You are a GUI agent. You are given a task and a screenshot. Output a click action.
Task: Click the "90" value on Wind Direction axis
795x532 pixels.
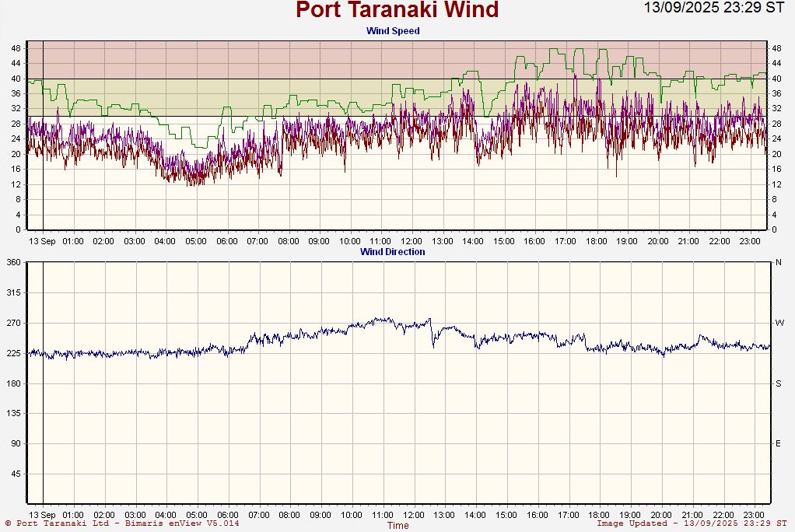(16, 443)
